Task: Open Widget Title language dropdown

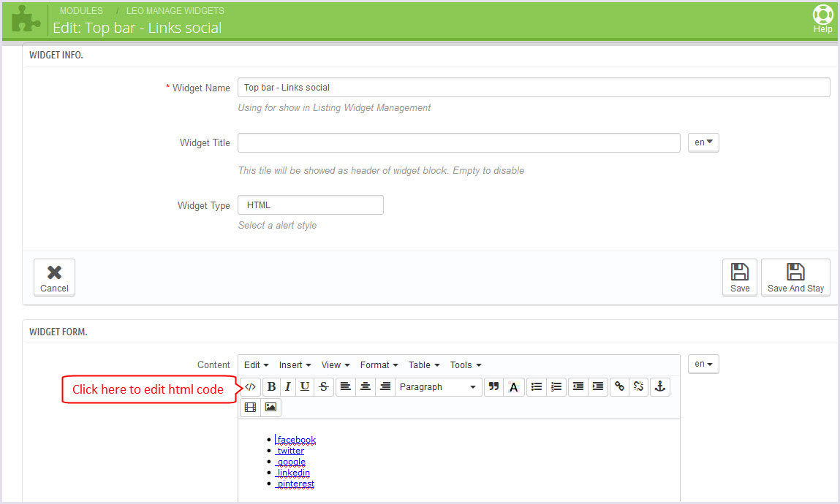Action: tap(703, 142)
